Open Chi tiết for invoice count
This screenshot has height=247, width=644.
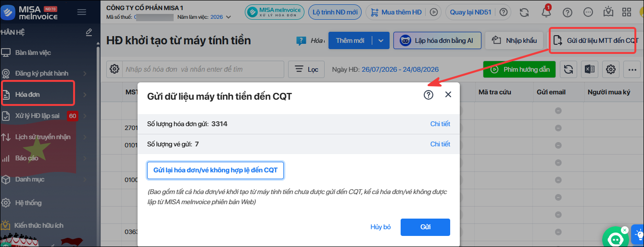click(440, 124)
